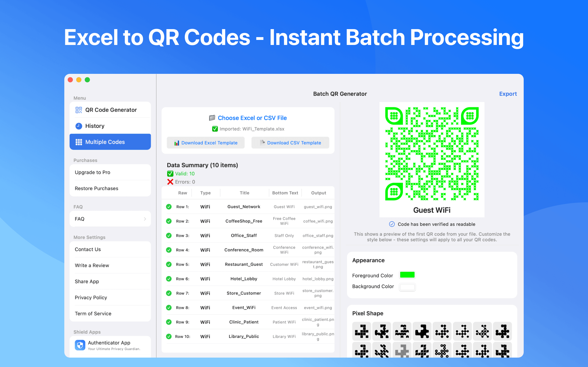Click the chart icon on Download Excel Template
The width and height of the screenshot is (588, 367).
[177, 143]
